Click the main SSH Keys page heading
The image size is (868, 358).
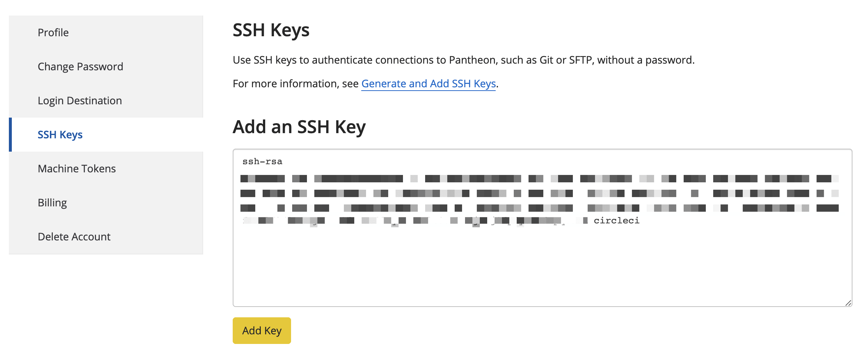pos(271,30)
